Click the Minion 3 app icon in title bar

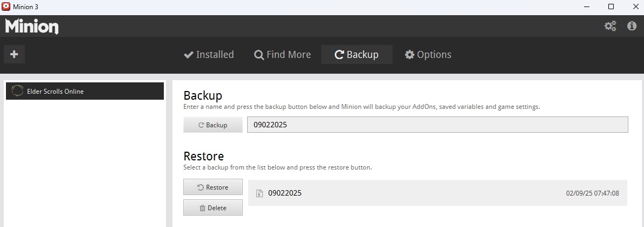6,7
